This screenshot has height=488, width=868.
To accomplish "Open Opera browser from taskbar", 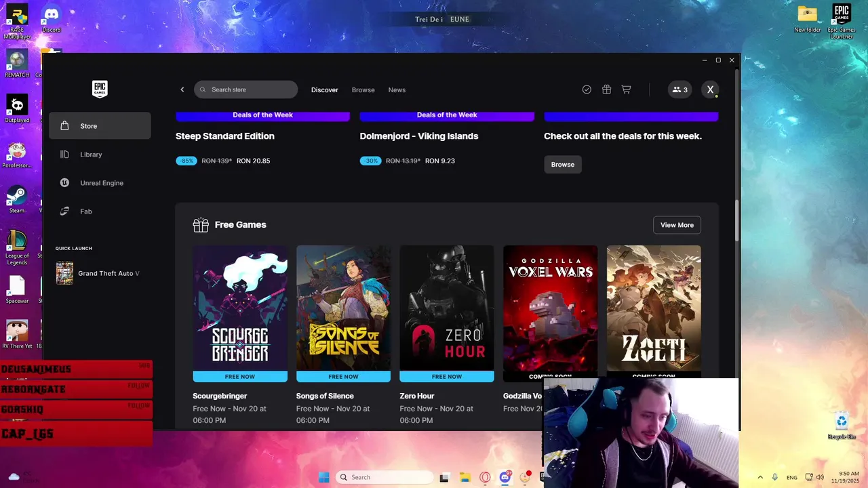I will tap(485, 477).
